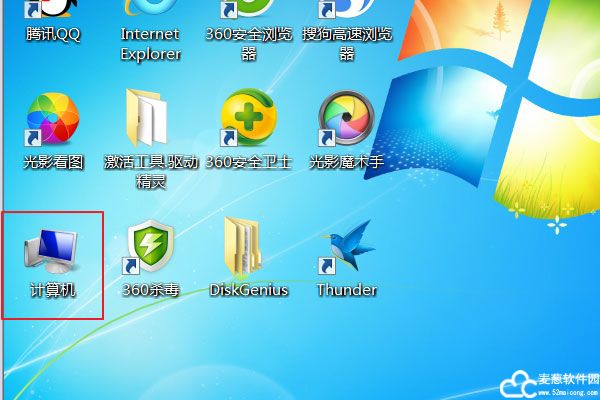Click the 计算机 text label

(53, 290)
